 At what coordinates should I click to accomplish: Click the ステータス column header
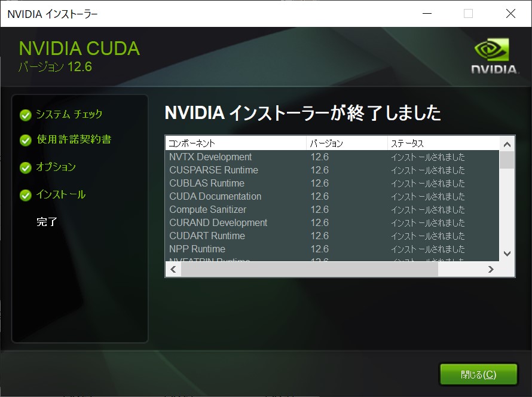click(x=444, y=143)
